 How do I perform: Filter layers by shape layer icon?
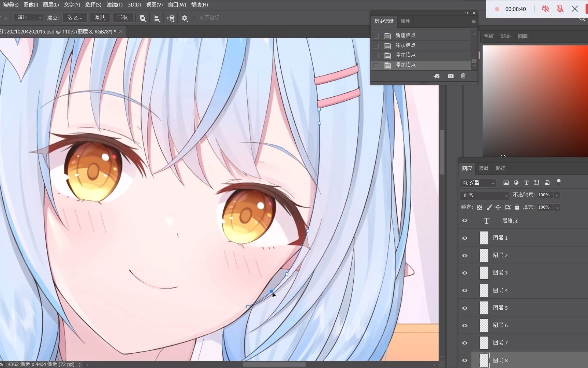click(x=537, y=183)
